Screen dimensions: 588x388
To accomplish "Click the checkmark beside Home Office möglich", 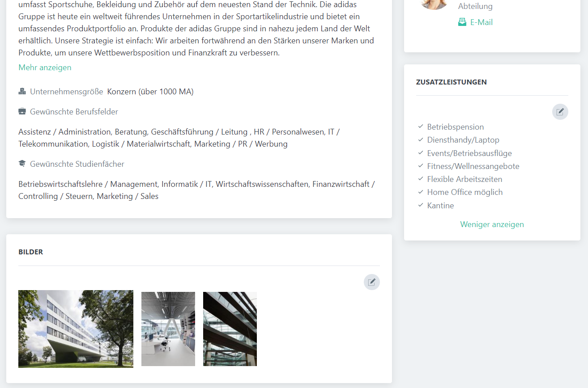I will [421, 192].
